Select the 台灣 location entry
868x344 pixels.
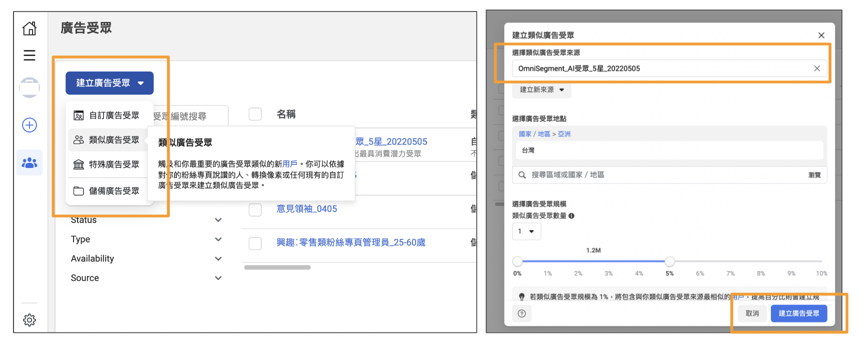(669, 150)
